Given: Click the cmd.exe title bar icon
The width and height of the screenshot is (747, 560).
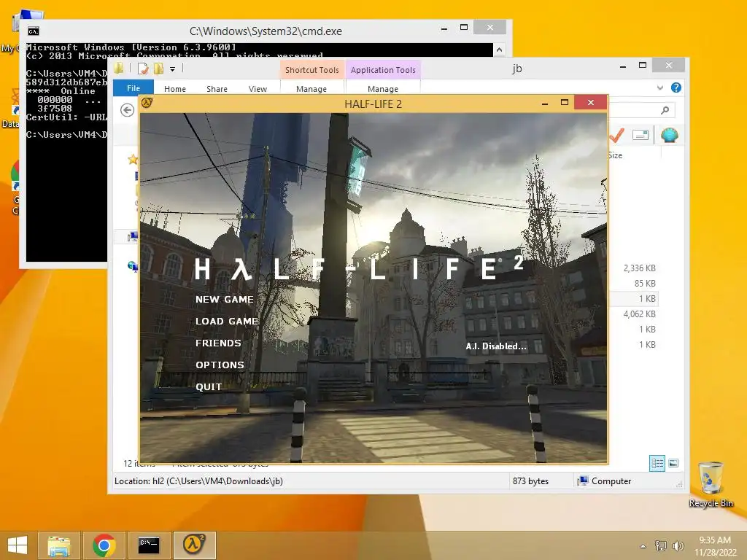Looking at the screenshot, I should (x=34, y=31).
